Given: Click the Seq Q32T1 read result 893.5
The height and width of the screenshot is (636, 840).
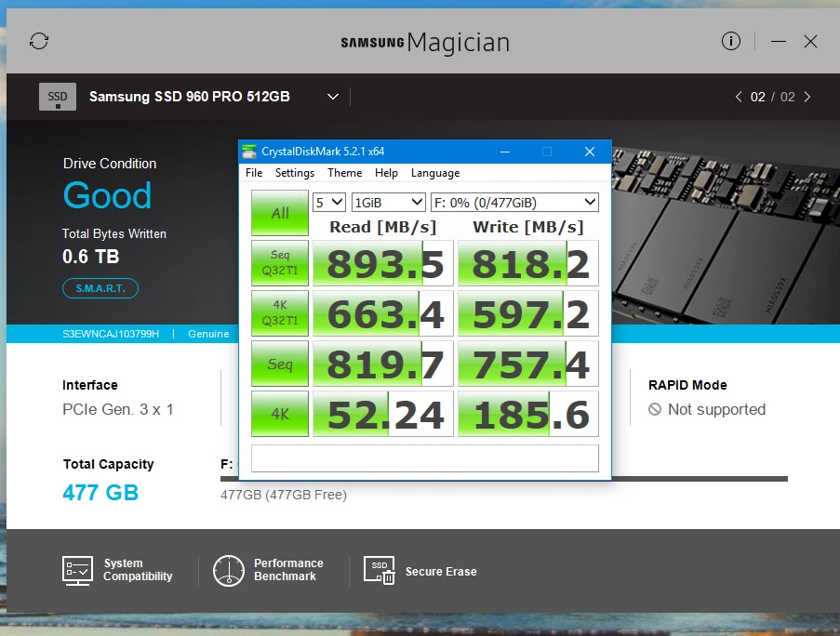Looking at the screenshot, I should pos(383,263).
